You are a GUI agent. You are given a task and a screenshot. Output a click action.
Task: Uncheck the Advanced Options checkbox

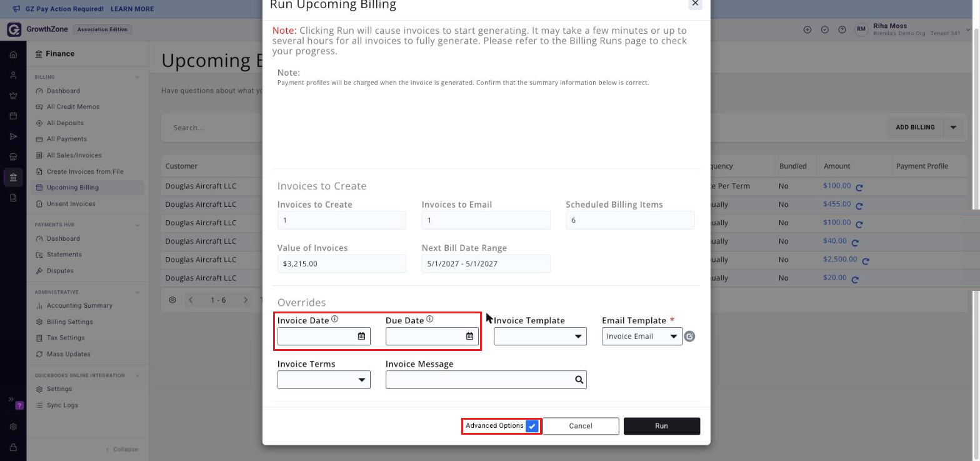point(532,426)
